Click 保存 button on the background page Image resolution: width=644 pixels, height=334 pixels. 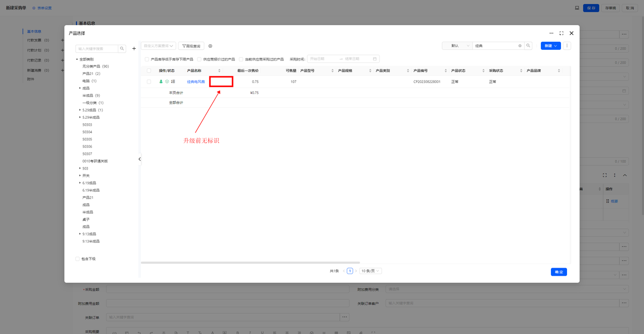click(x=591, y=8)
